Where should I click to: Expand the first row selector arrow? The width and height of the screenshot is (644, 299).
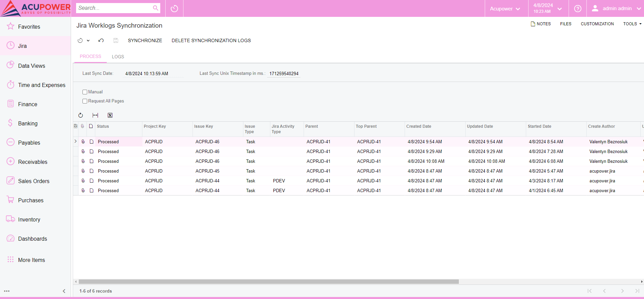[75, 142]
